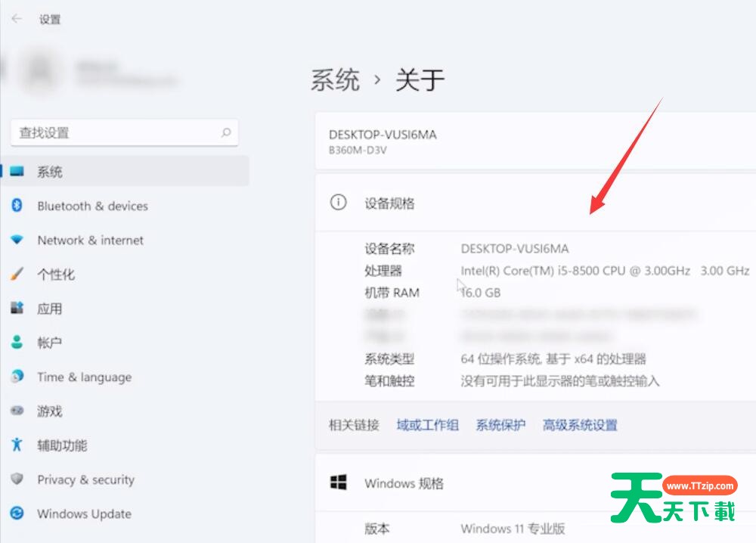Select 游戏 in the sidebar
The width and height of the screenshot is (756, 543).
(x=50, y=411)
